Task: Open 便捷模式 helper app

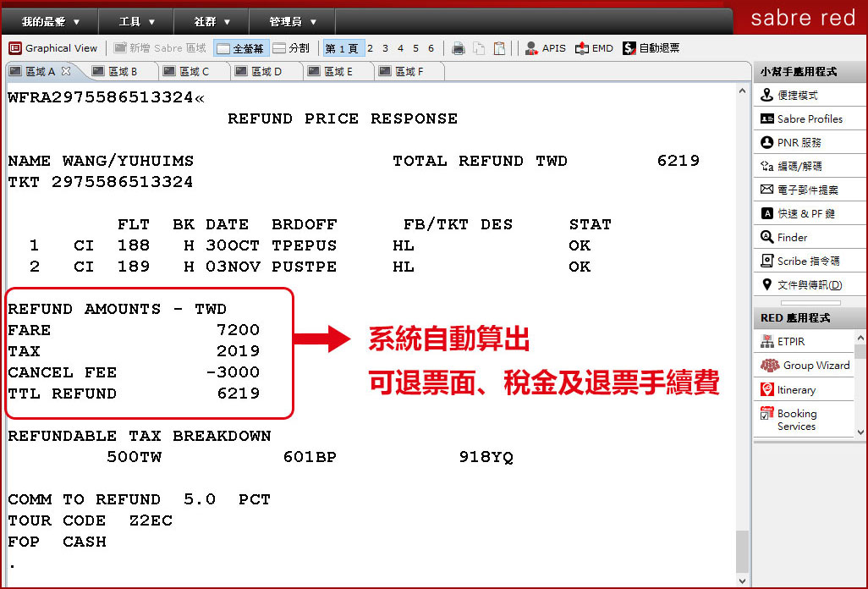Action: coord(809,96)
